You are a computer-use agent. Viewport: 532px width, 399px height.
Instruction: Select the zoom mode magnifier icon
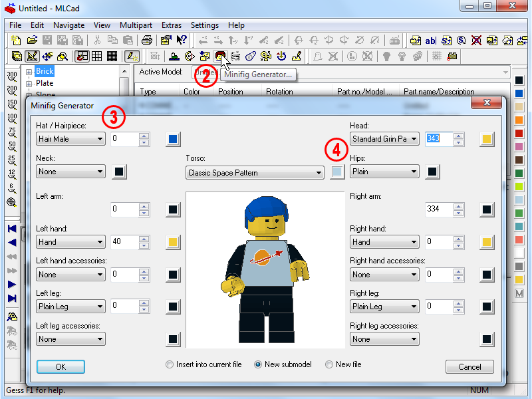click(63, 56)
